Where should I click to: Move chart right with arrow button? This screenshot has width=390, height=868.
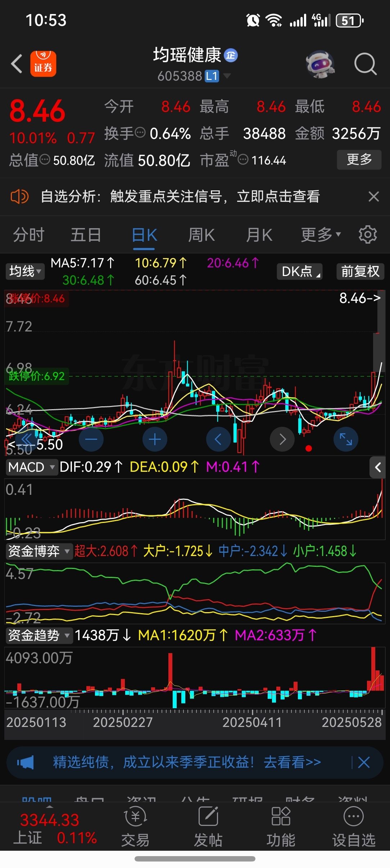pos(282,439)
